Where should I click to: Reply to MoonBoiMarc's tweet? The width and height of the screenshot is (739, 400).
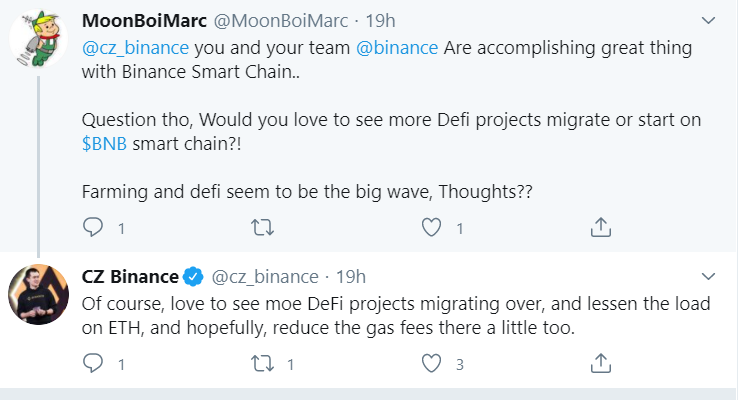pyautogui.click(x=93, y=229)
